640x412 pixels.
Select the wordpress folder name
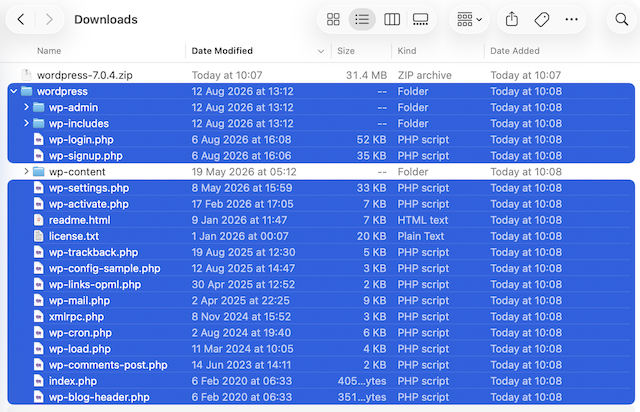point(62,91)
